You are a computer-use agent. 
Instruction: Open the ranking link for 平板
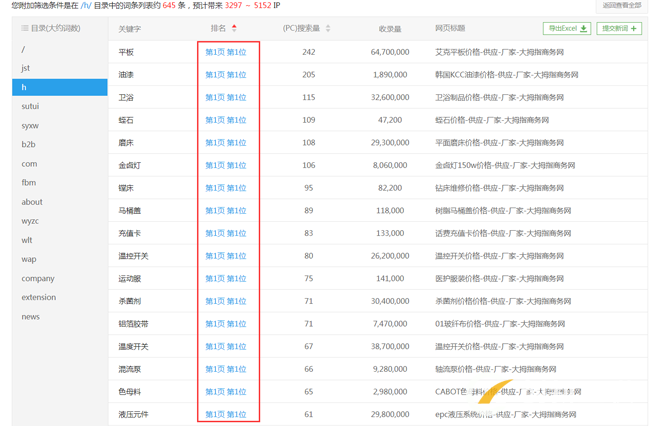point(226,52)
